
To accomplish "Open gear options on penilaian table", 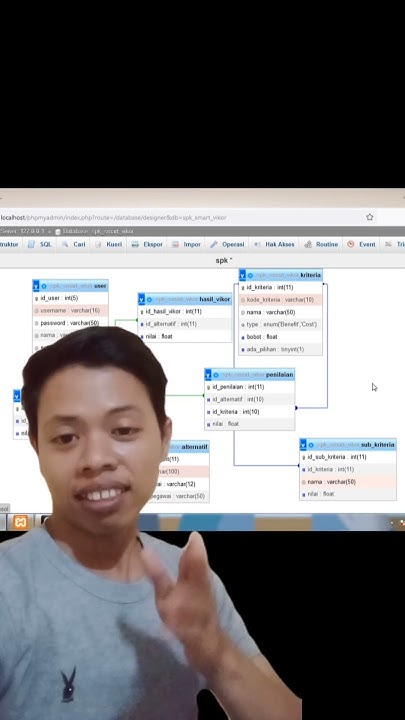I will (x=216, y=375).
